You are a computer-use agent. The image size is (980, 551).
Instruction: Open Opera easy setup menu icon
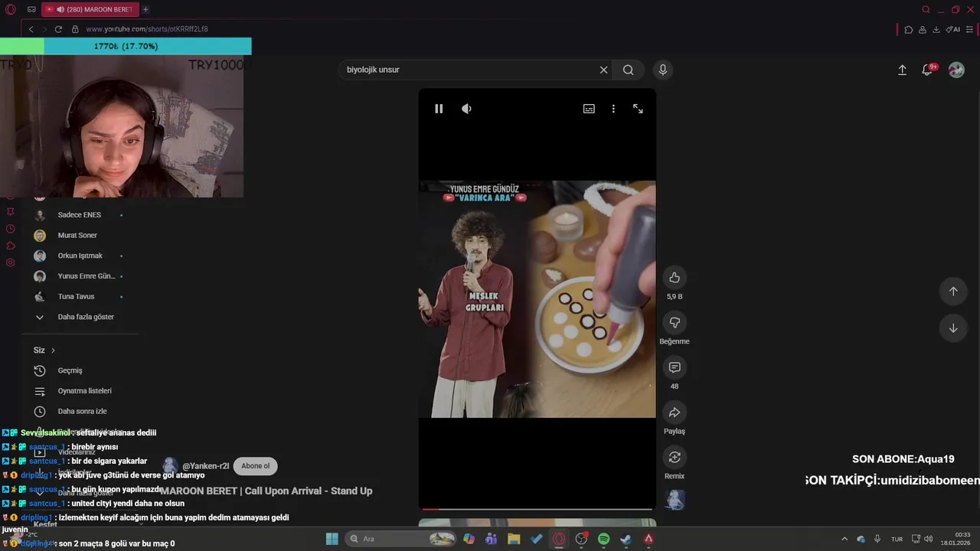click(969, 29)
